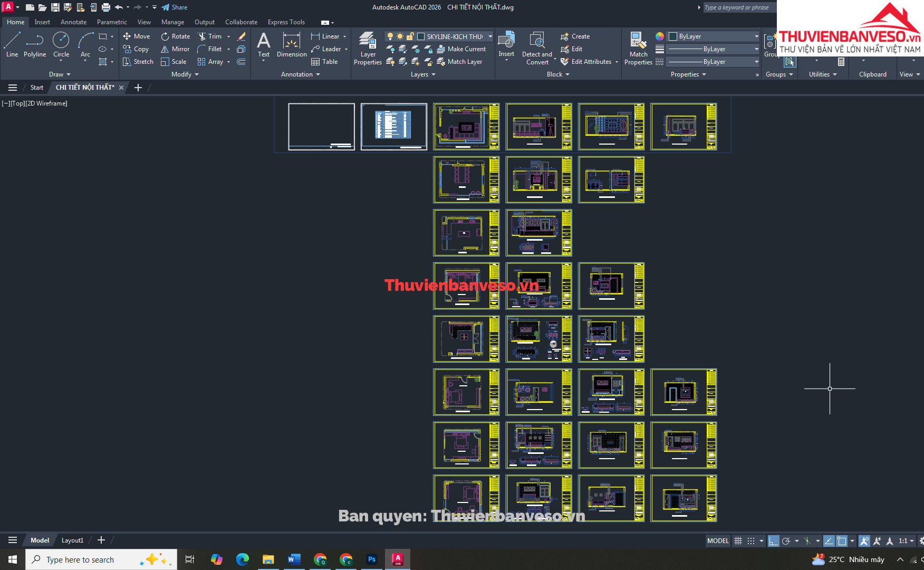This screenshot has height=570, width=924.
Task: Select the Circle tool
Action: [x=61, y=44]
